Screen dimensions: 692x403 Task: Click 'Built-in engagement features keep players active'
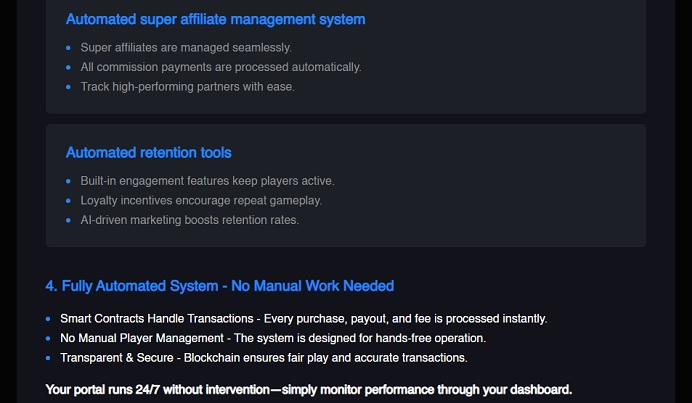pyautogui.click(x=207, y=181)
